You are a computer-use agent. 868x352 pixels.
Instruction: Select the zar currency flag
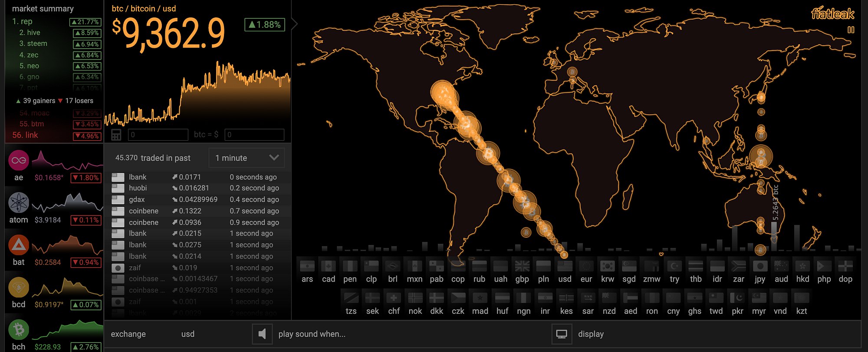pyautogui.click(x=738, y=266)
